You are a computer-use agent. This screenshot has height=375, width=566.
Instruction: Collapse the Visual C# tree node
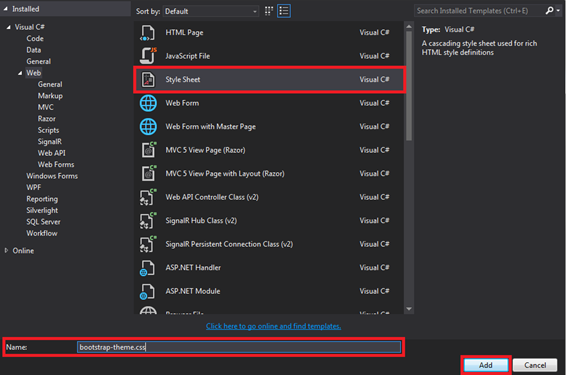tap(8, 27)
